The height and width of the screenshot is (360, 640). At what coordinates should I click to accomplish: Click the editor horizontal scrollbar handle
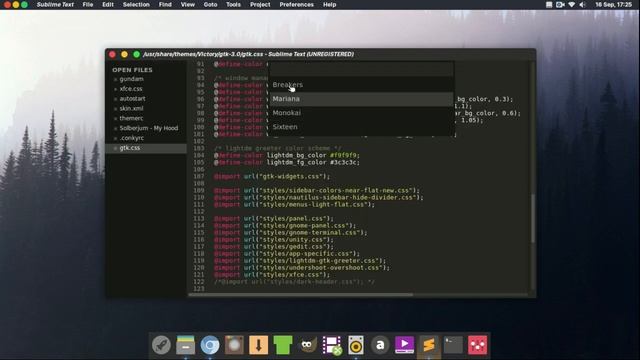click(301, 294)
